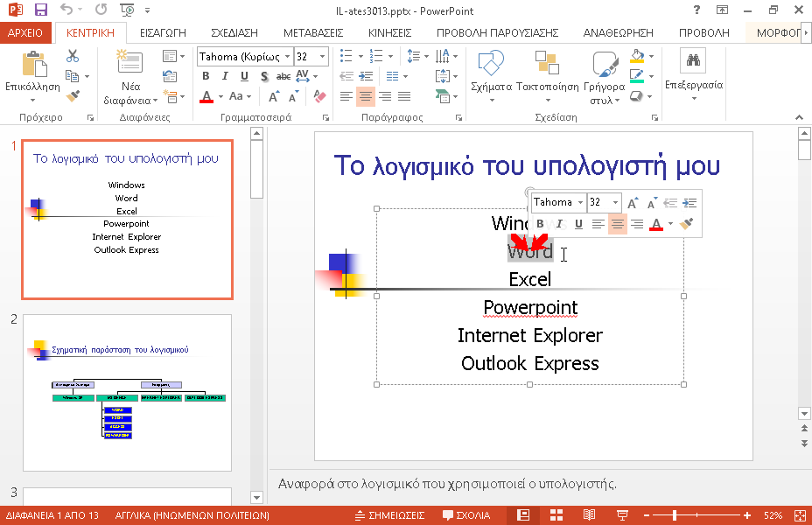Open the Τακτοποίηση arrange dropdown
This screenshot has height=525, width=812.
[548, 76]
